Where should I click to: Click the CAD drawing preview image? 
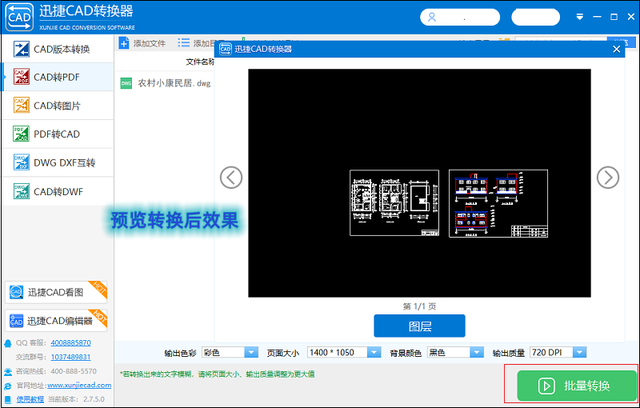420,183
